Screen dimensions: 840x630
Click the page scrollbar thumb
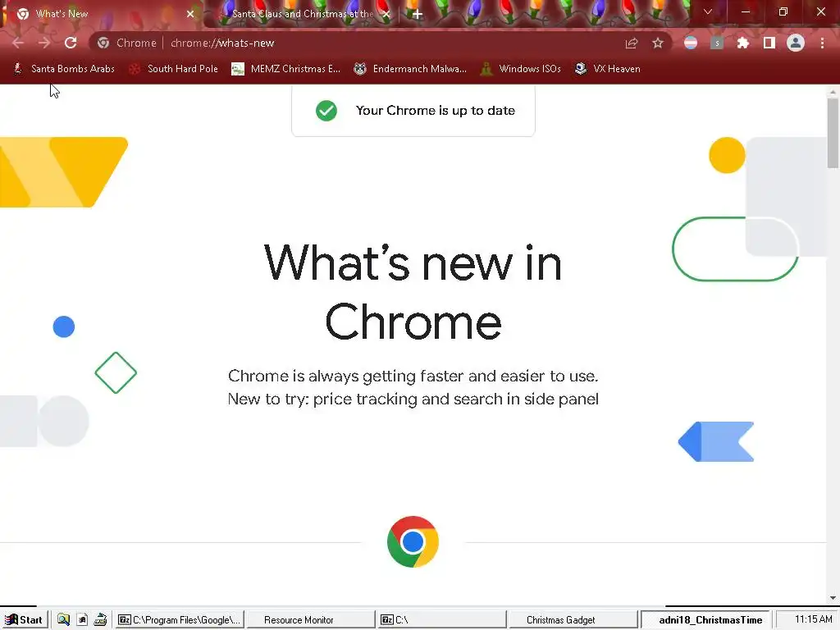pyautogui.click(x=833, y=133)
